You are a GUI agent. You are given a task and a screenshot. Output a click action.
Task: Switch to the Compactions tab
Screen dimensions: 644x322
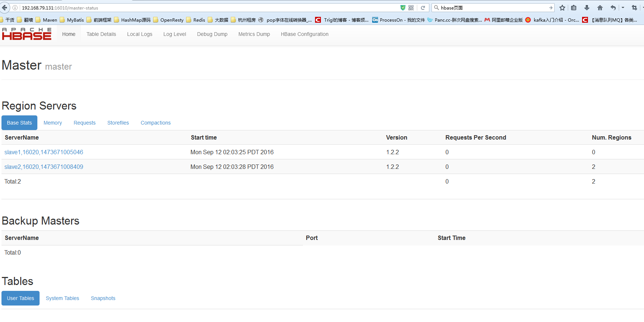(x=156, y=123)
